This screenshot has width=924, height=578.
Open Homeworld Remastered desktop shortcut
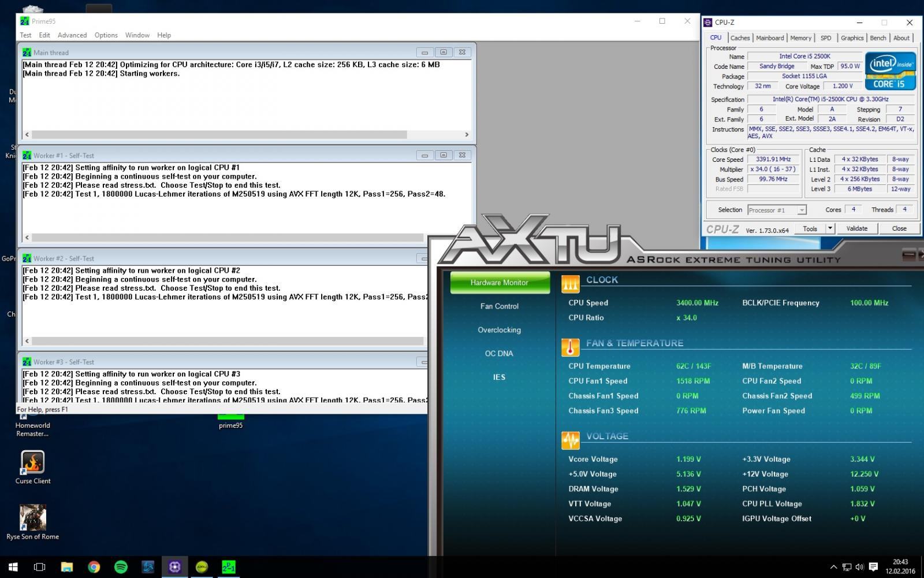pyautogui.click(x=32, y=424)
